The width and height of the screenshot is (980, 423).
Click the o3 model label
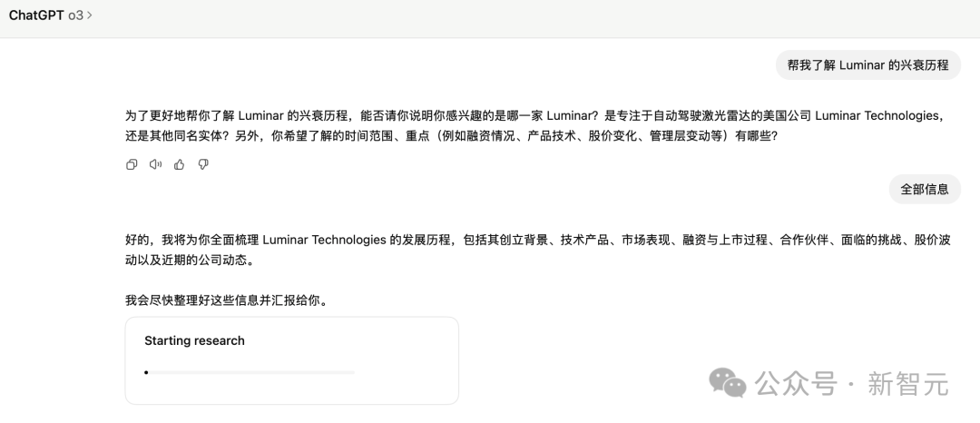(x=75, y=15)
